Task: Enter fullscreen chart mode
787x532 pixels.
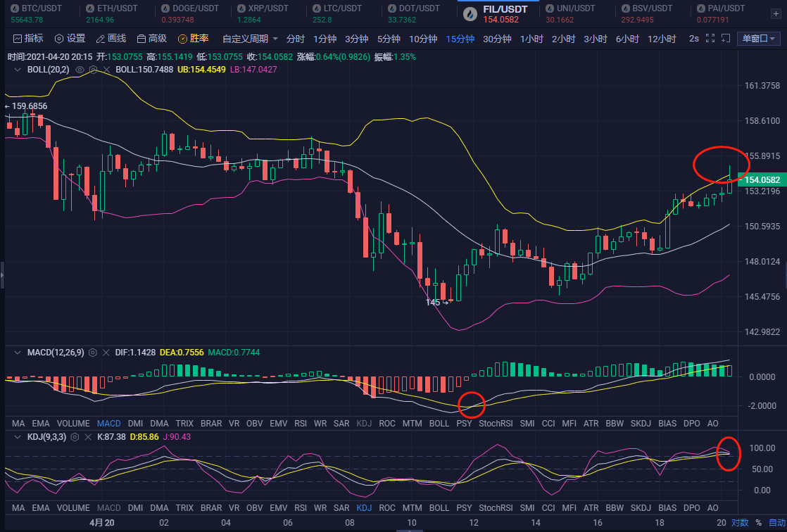Action: pos(710,39)
